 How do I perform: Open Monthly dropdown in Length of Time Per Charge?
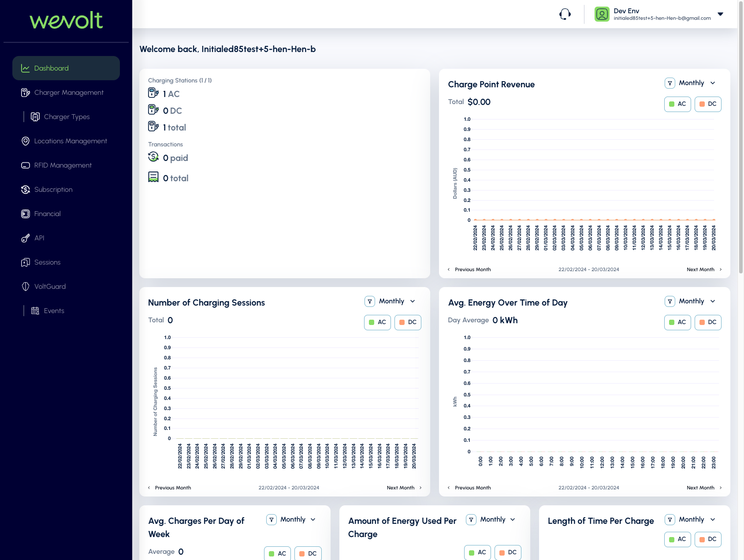(x=697, y=519)
